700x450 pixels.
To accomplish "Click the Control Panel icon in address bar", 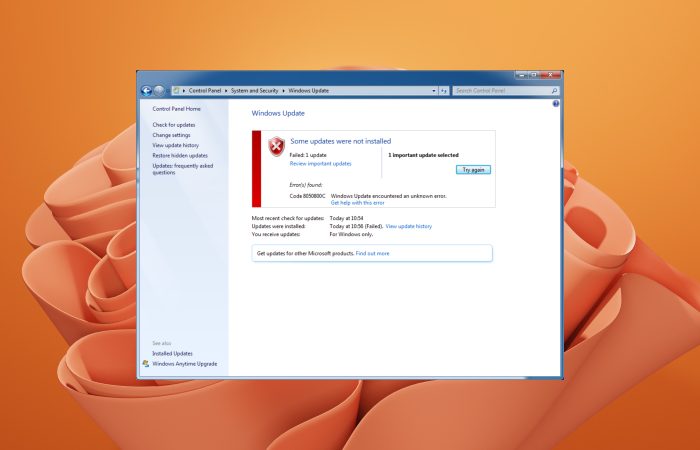I will (176, 91).
